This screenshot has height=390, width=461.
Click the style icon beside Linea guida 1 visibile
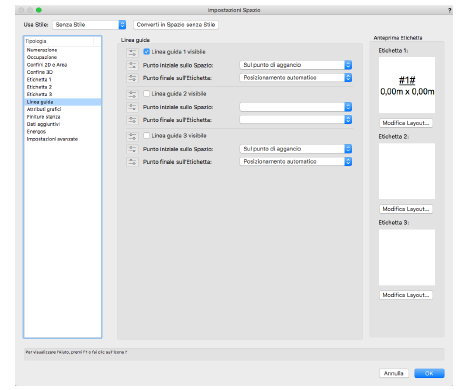[x=132, y=53]
